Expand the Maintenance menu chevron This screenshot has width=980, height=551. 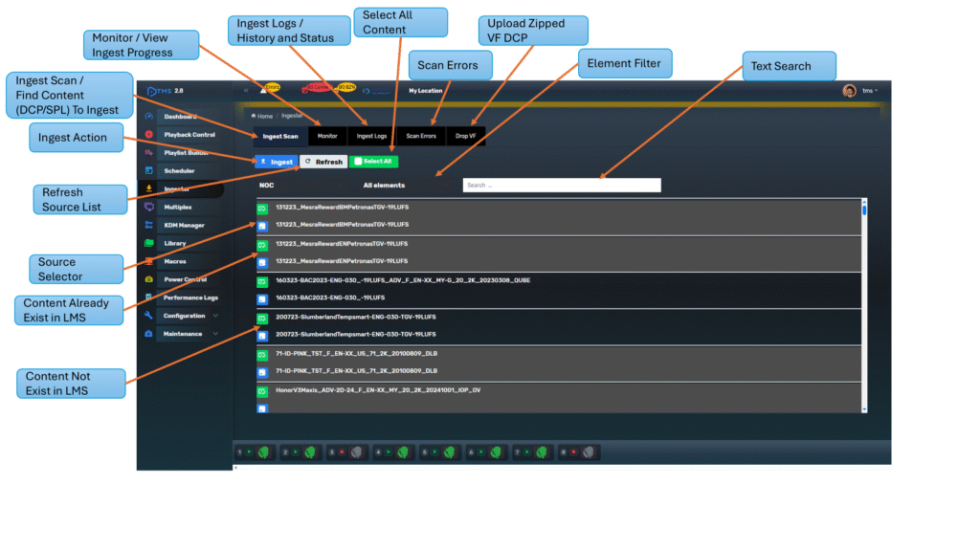215,334
